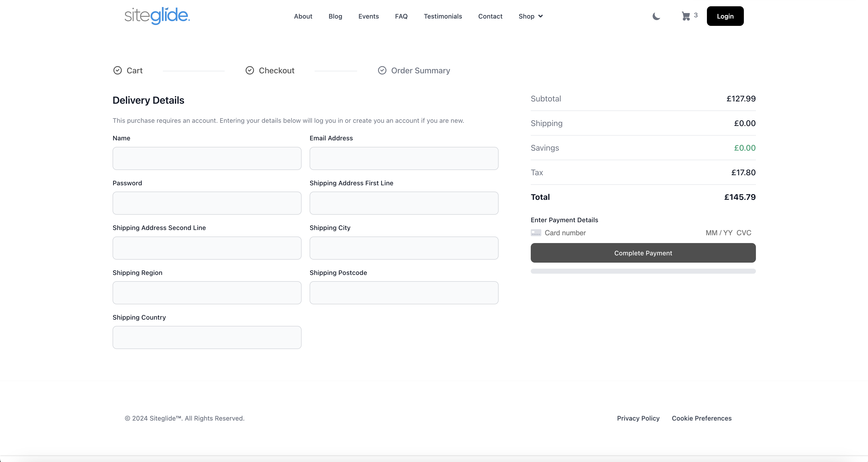Click the Checkout step checkmark icon

tap(250, 70)
